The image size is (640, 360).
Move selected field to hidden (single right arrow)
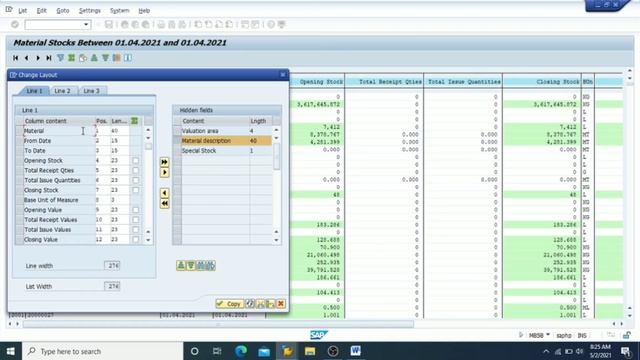pos(164,173)
